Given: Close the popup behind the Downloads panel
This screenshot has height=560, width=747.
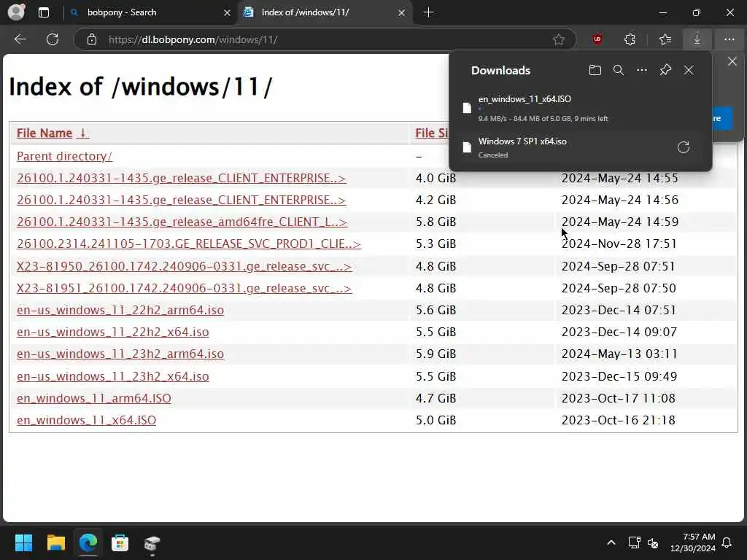Looking at the screenshot, I should tap(732, 61).
